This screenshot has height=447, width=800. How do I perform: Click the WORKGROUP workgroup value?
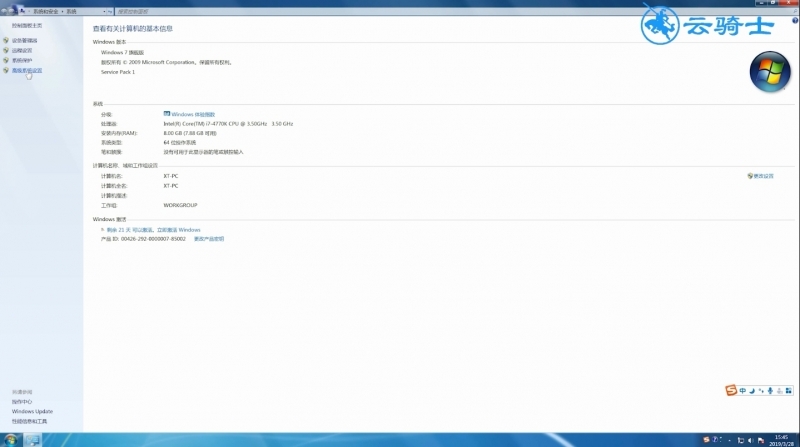tap(180, 205)
